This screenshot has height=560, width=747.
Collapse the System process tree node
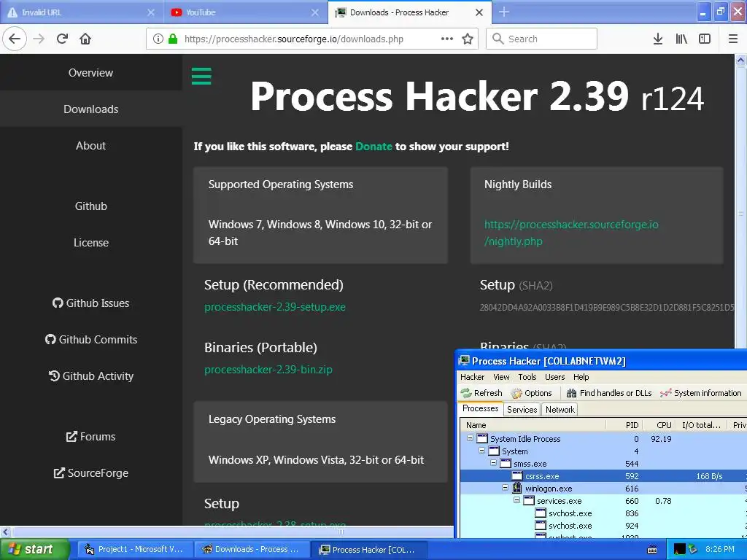(481, 451)
